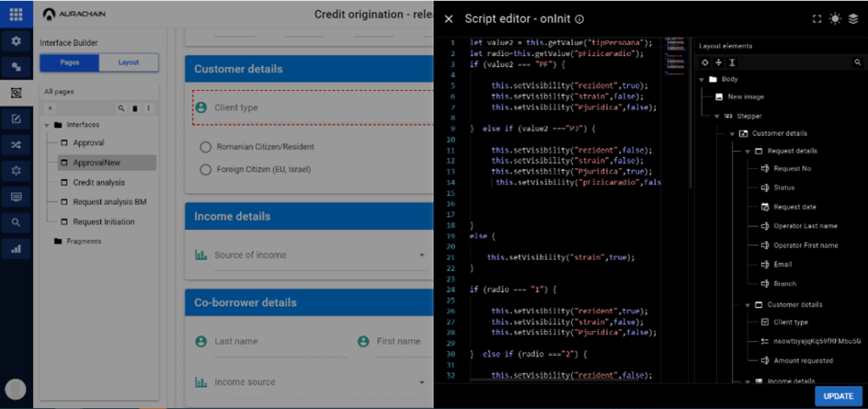Select the Romanian Citizen/Resident radio button

tap(204, 147)
